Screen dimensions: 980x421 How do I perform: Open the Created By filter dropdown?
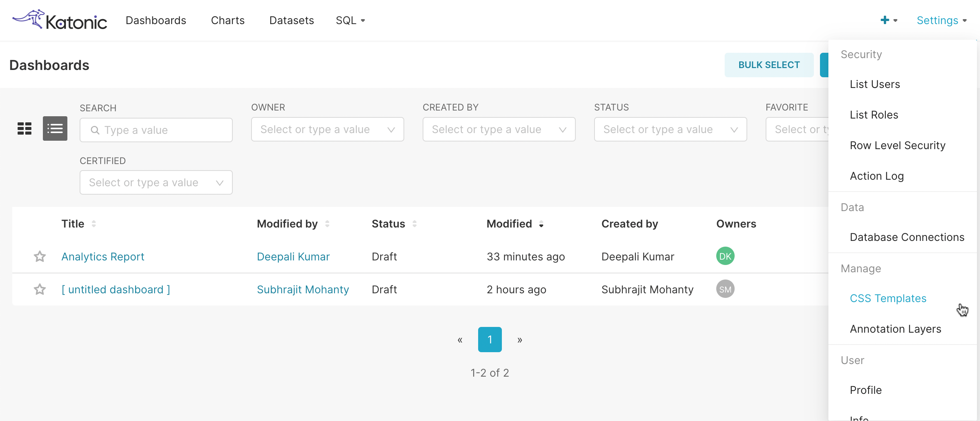tap(499, 129)
